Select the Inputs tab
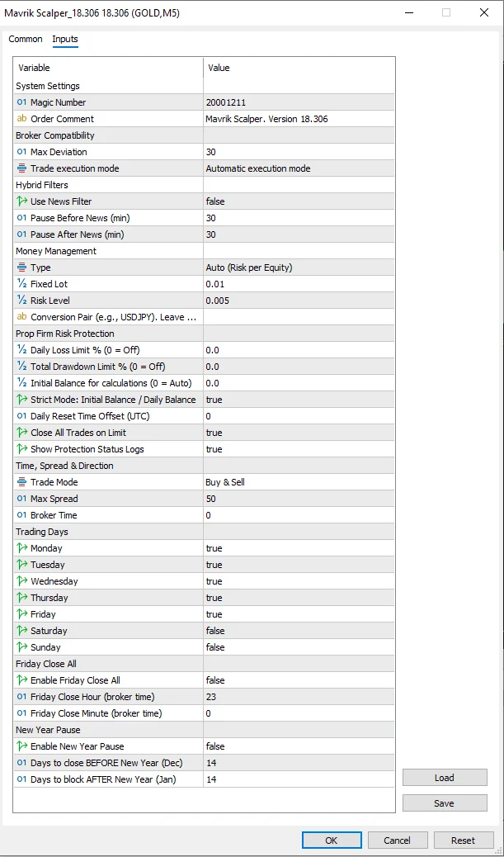504x857 pixels. pyautogui.click(x=65, y=39)
